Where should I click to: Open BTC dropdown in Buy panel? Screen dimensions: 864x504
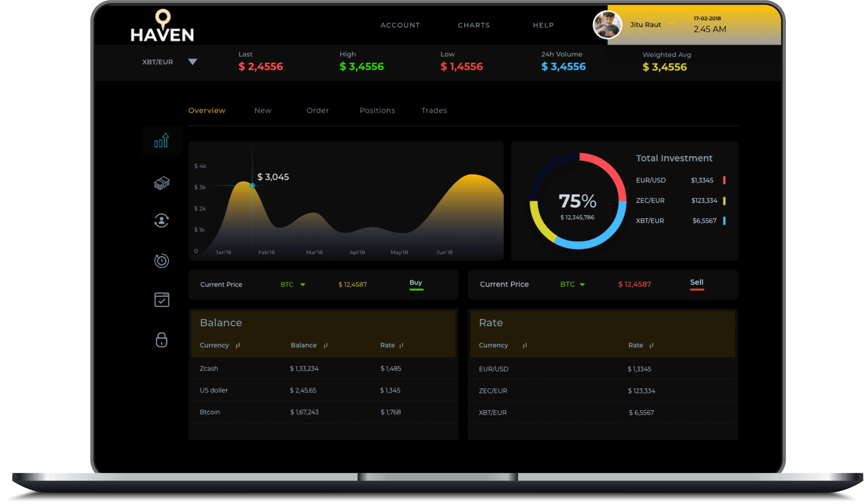(x=303, y=285)
